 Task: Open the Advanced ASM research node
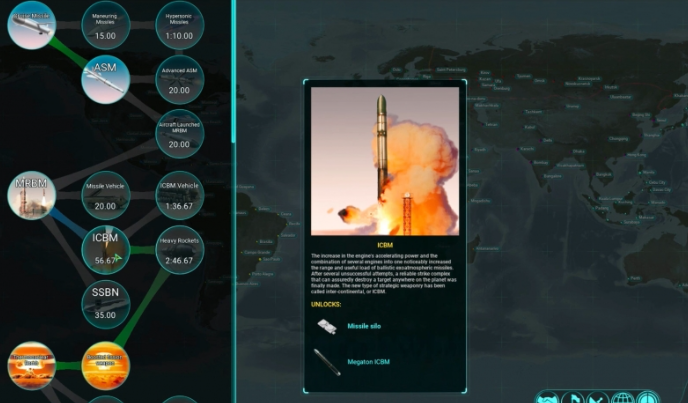pos(179,79)
